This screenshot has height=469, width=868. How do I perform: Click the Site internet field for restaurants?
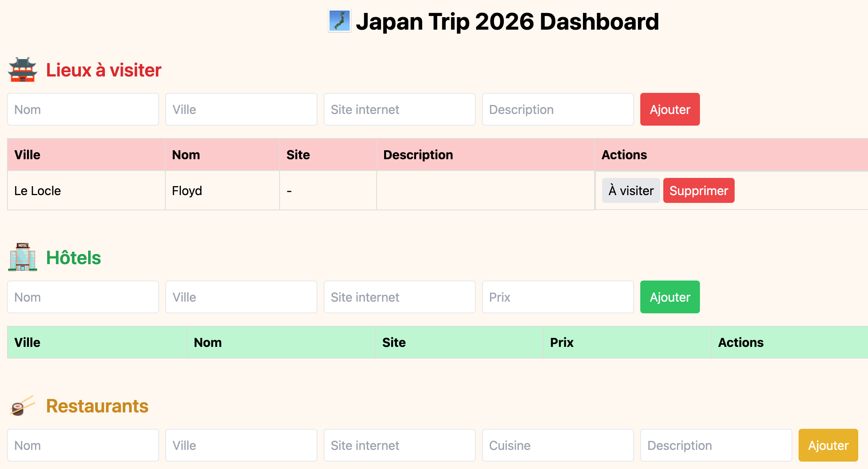pyautogui.click(x=399, y=445)
